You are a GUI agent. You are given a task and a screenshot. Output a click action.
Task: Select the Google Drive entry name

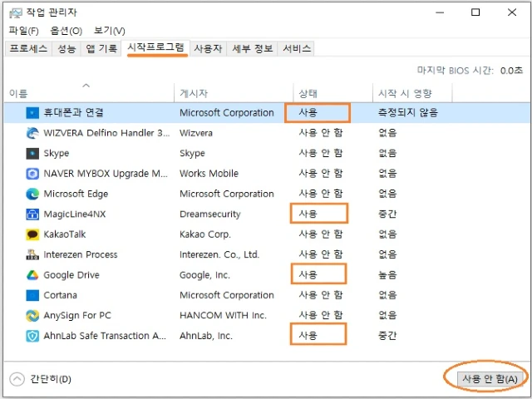click(x=71, y=275)
